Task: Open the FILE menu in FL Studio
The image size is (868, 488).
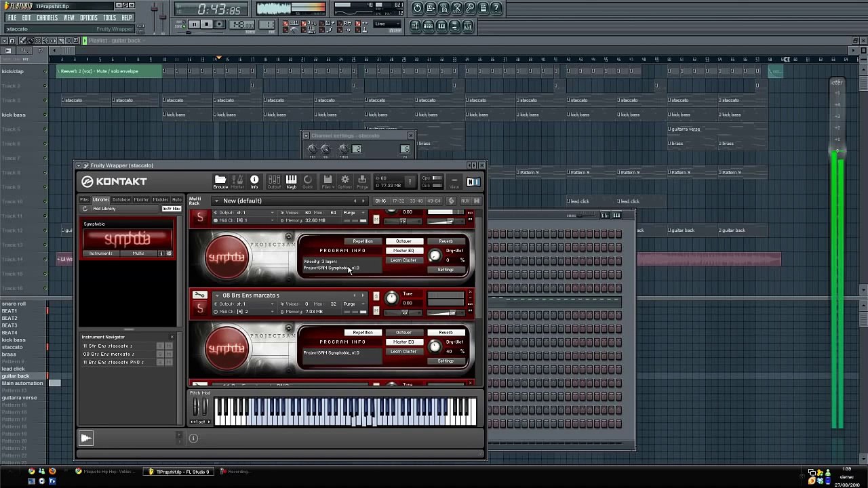Action: pos(12,18)
